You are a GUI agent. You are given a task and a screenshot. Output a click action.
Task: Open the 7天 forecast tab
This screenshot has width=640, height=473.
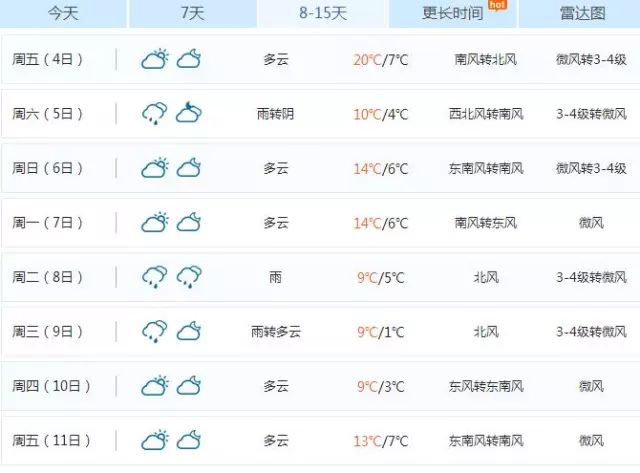tap(193, 13)
